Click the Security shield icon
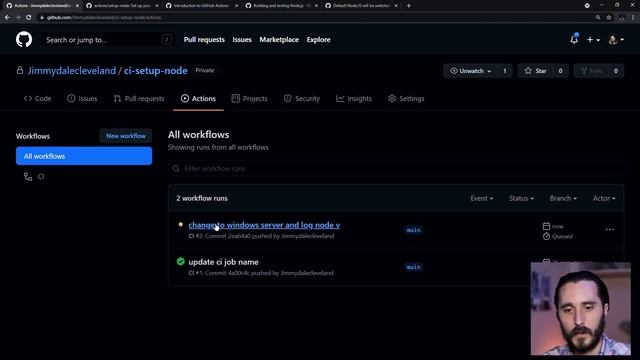Screen dimensions: 640x360 click(x=288, y=98)
